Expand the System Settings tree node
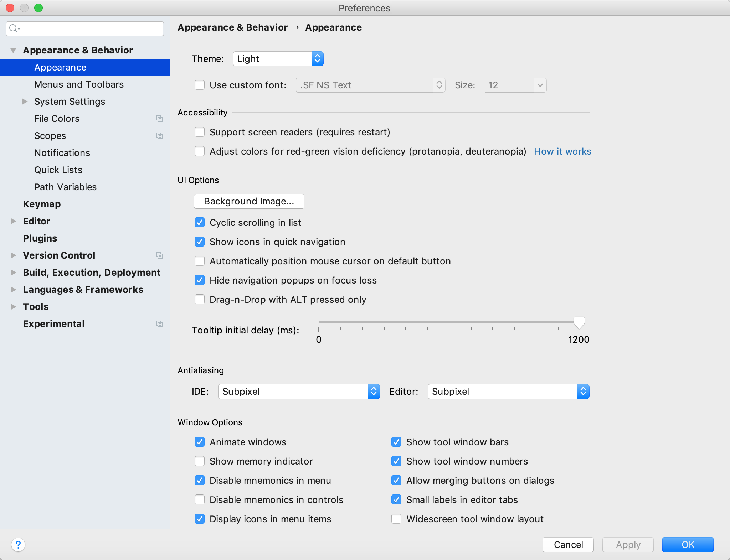Screen dimensions: 730x560 point(25,102)
